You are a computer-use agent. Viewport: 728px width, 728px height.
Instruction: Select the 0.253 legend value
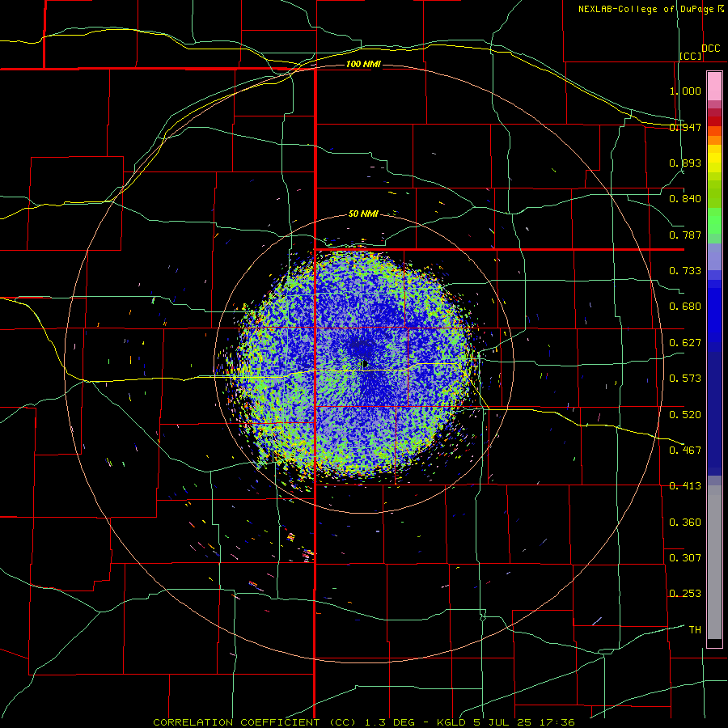point(685,594)
